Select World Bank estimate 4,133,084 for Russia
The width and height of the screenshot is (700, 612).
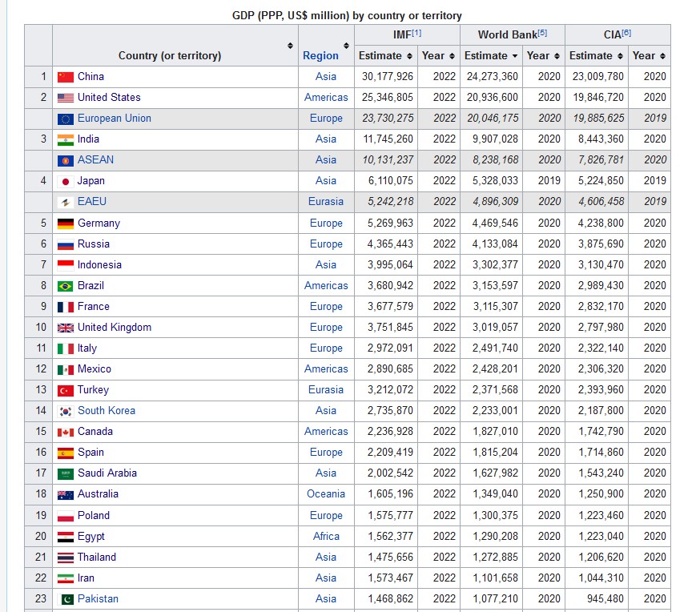[496, 244]
